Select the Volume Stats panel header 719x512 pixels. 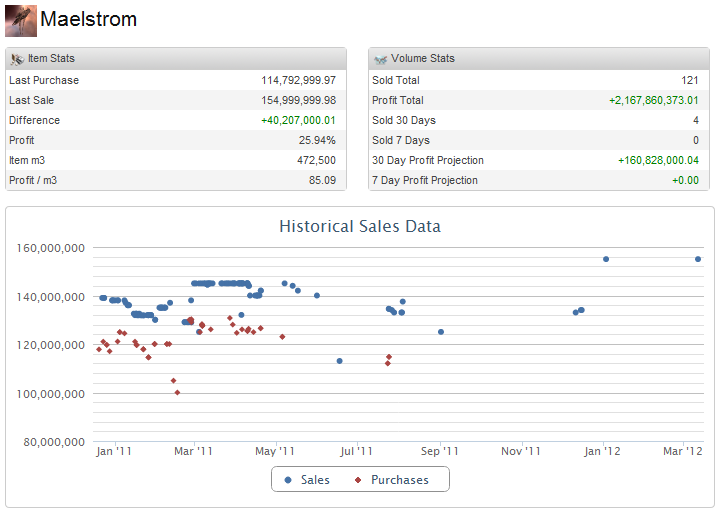coord(538,59)
